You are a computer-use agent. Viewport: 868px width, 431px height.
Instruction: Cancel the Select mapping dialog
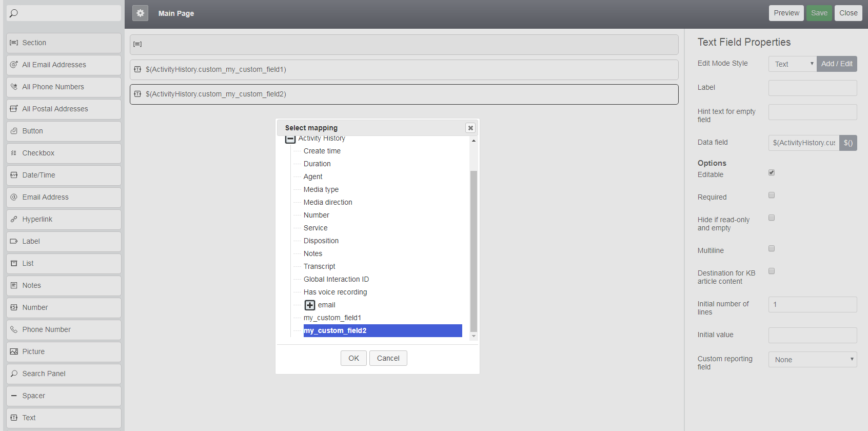(388, 358)
